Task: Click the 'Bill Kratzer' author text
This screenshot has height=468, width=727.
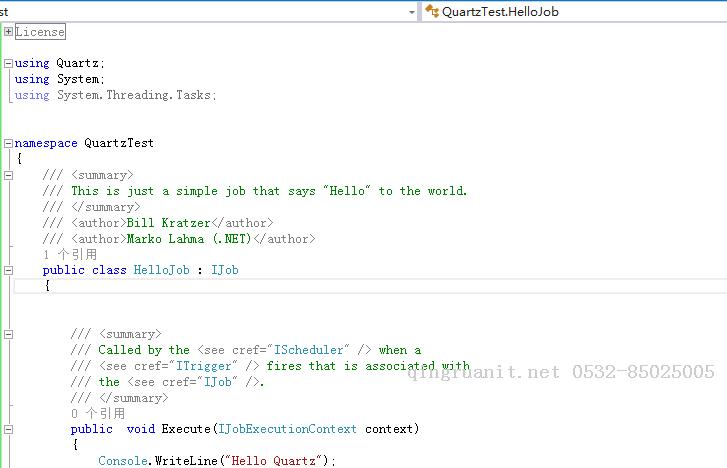Action: [168, 223]
